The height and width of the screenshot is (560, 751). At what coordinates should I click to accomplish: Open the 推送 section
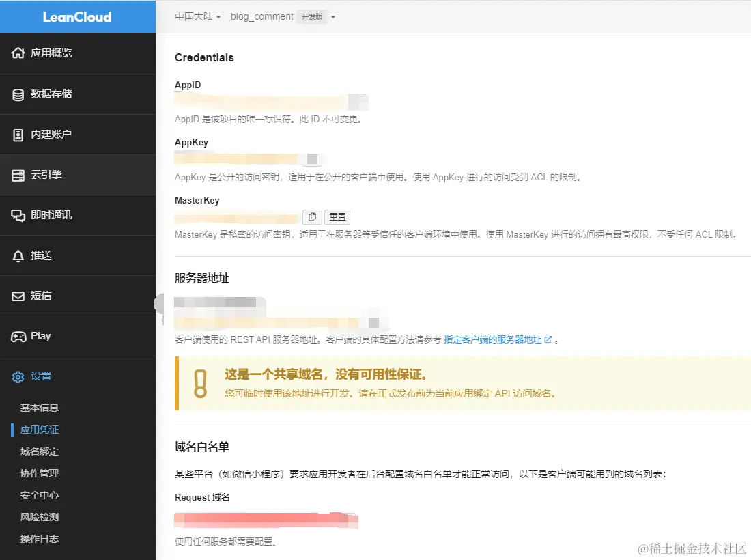tap(78, 255)
